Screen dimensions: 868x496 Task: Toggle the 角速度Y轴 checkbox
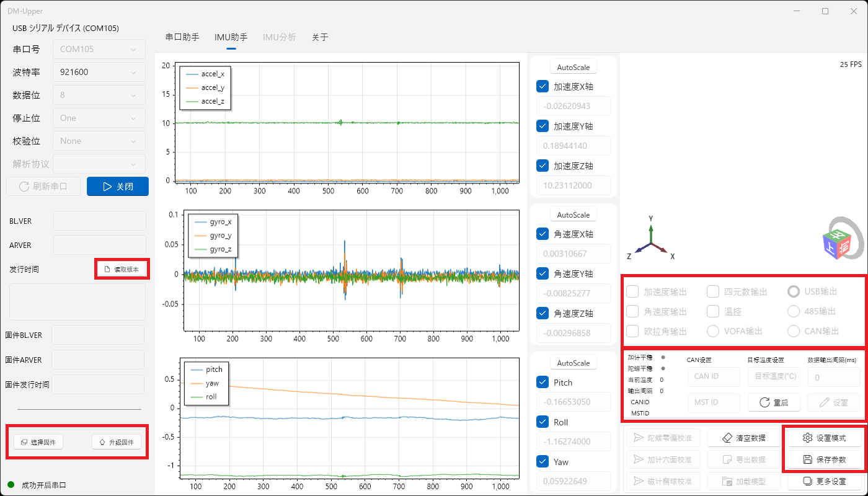[542, 273]
